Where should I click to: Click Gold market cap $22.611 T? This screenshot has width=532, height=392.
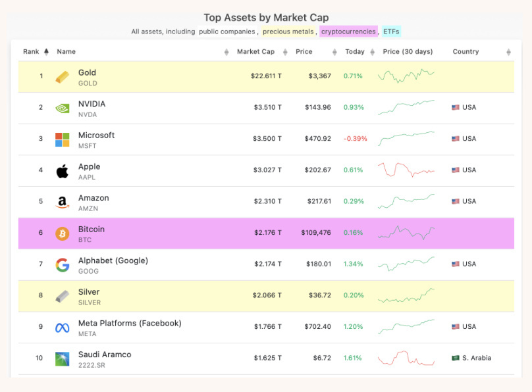click(266, 76)
